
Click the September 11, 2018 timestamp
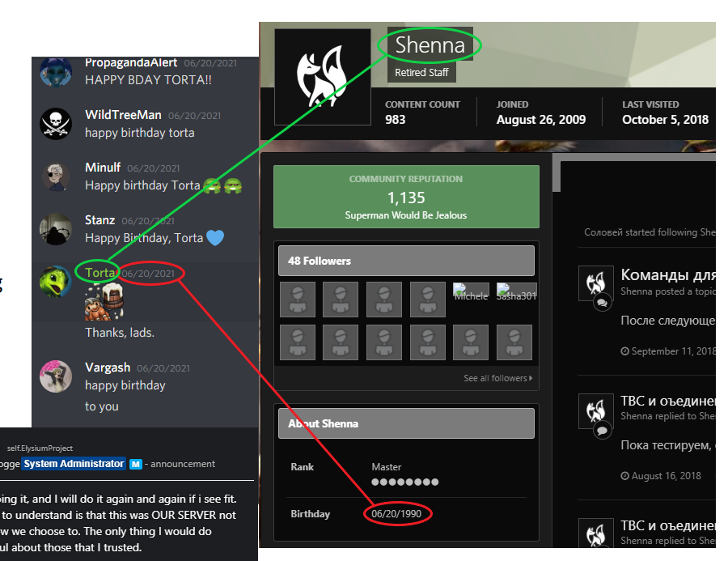(668, 351)
